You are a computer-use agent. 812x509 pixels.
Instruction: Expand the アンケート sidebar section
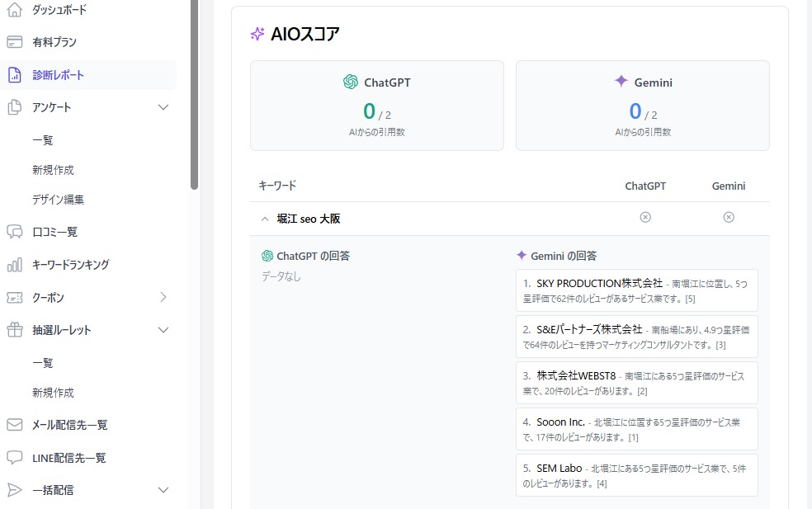click(x=163, y=107)
